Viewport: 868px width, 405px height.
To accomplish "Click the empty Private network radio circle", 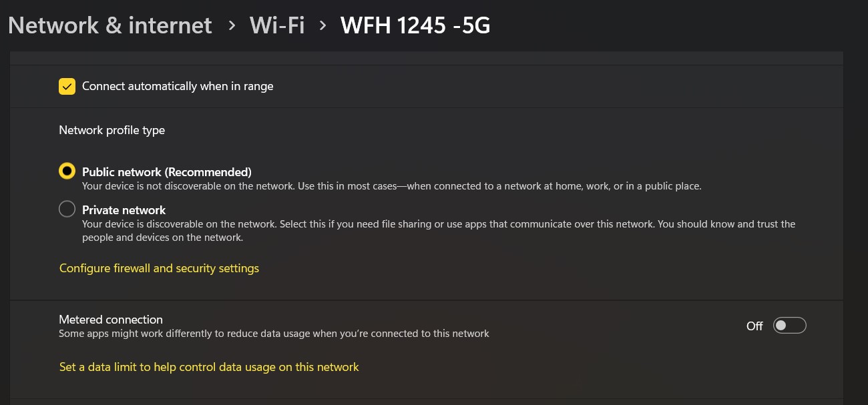I will click(x=67, y=209).
